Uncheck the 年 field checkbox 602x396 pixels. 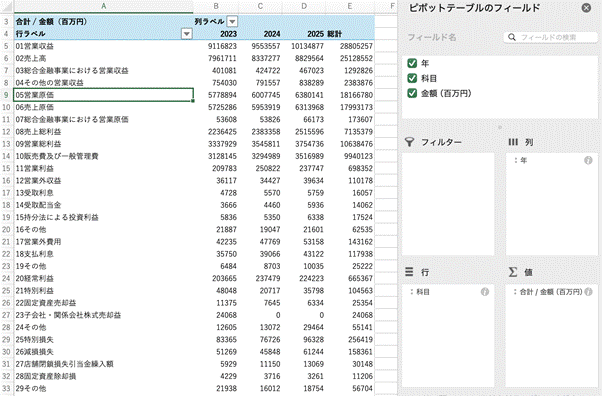412,63
